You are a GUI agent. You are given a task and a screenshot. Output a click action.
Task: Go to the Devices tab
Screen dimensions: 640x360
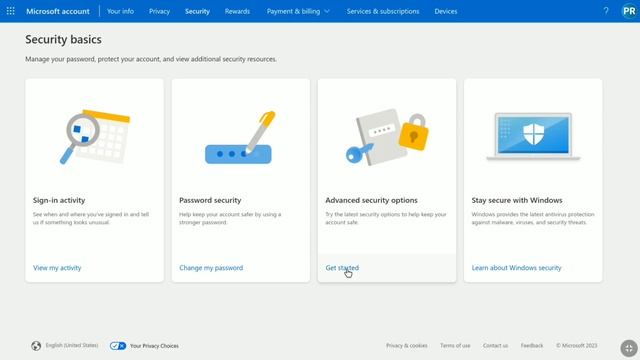446,11
